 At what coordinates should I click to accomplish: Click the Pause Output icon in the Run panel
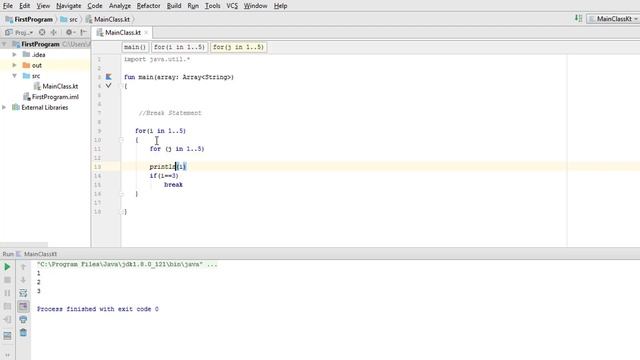[7, 293]
